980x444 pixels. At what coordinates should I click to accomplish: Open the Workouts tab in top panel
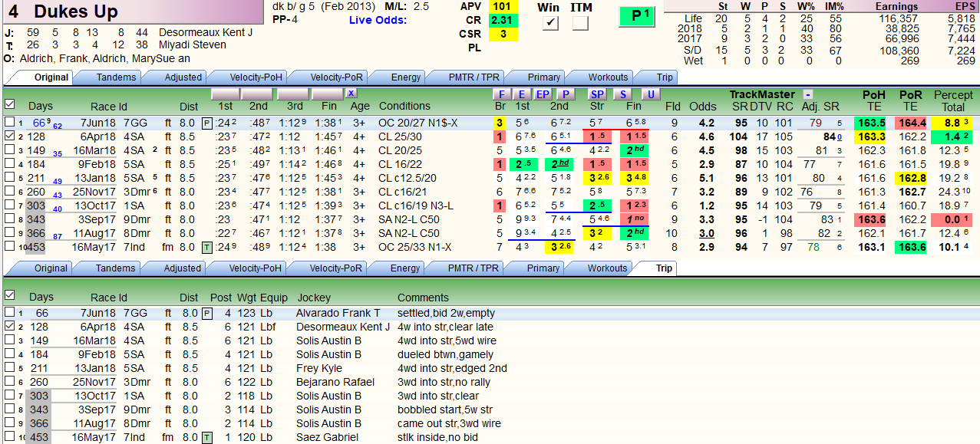click(x=608, y=77)
